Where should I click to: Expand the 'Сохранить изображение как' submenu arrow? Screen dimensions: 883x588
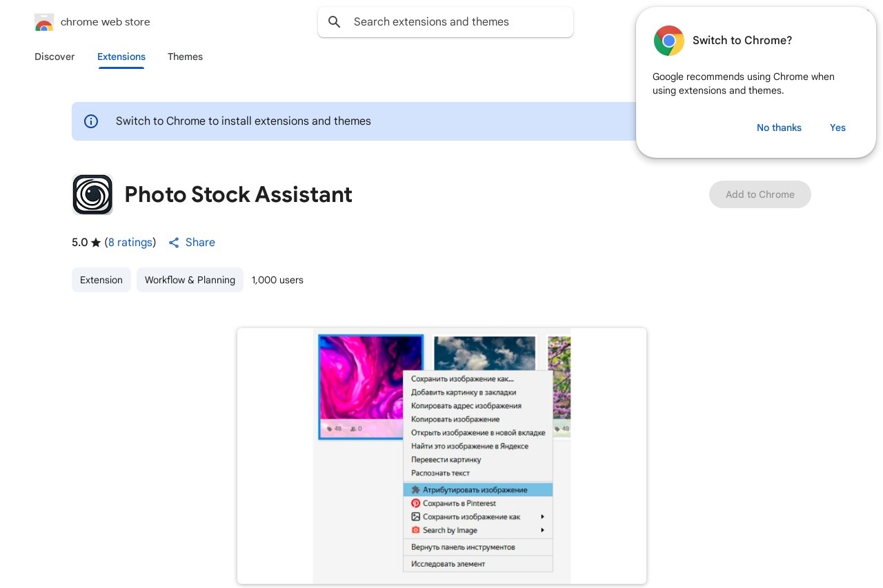(x=543, y=517)
